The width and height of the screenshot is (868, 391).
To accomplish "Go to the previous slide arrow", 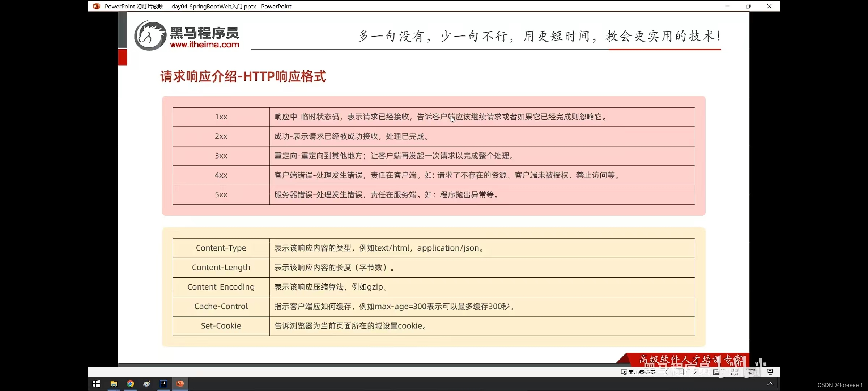I will 666,372.
